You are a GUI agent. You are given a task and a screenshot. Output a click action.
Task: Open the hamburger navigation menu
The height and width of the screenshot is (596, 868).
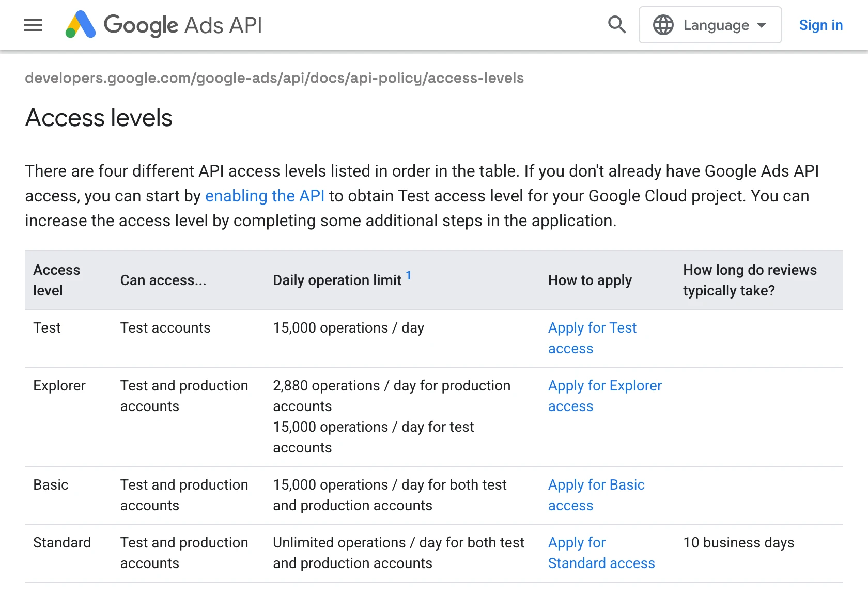point(33,25)
